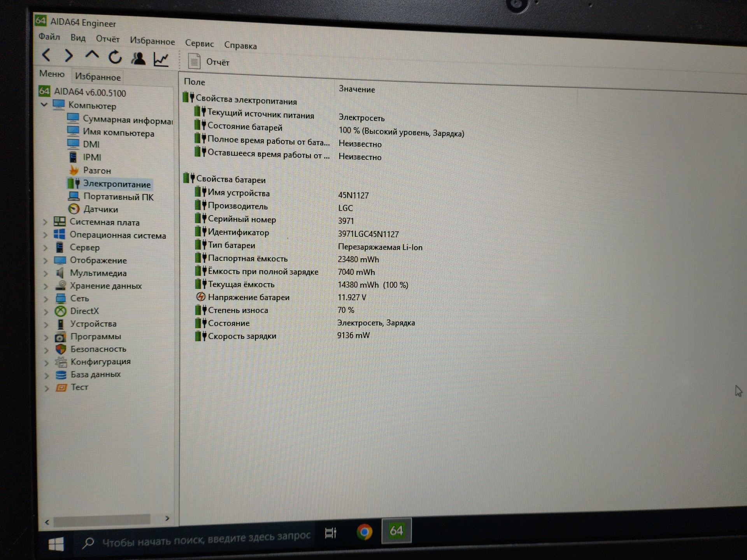Collapse the Компьютер tree node

click(44, 104)
